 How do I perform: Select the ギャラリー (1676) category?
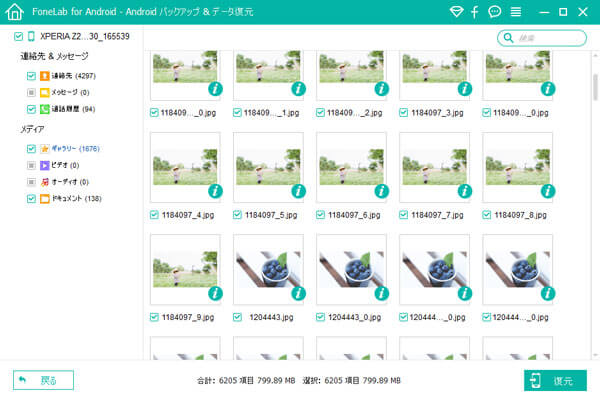tap(75, 148)
